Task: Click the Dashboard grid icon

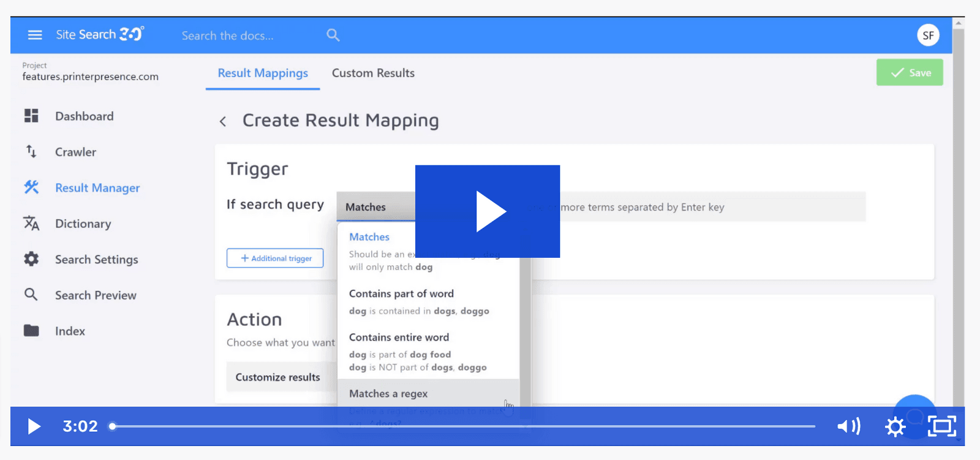Action: click(x=31, y=116)
